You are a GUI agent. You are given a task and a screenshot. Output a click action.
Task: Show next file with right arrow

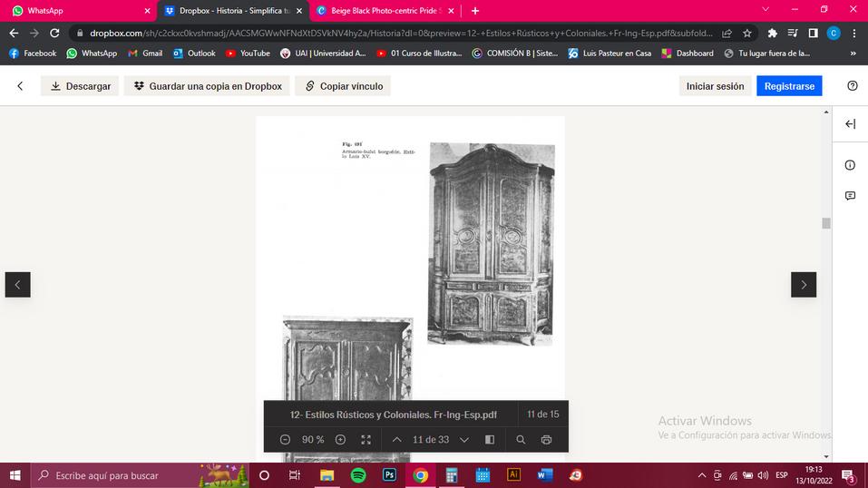tap(804, 285)
